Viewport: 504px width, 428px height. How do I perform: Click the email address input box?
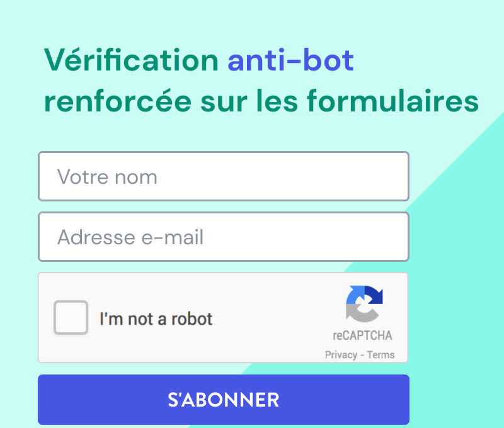tap(224, 237)
